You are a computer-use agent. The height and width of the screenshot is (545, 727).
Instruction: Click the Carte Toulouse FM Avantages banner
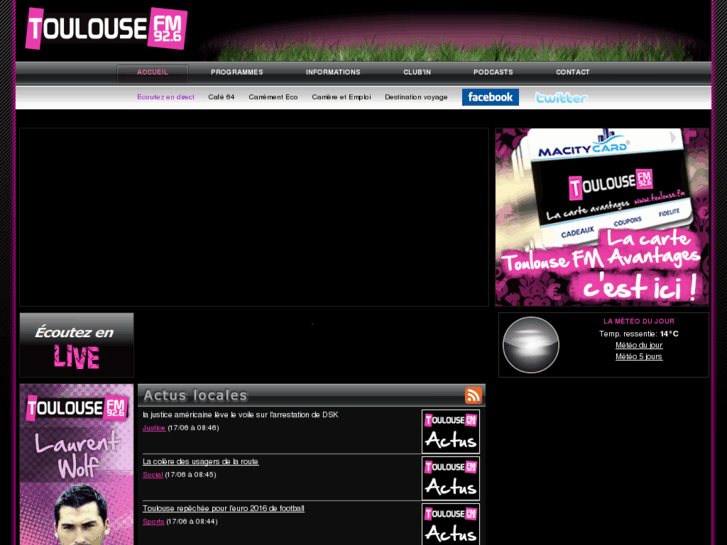(x=602, y=217)
